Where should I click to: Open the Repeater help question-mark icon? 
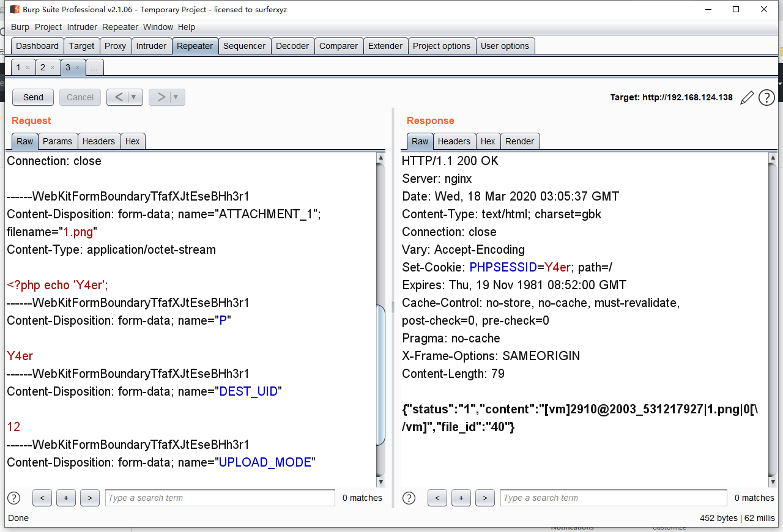pyautogui.click(x=766, y=98)
